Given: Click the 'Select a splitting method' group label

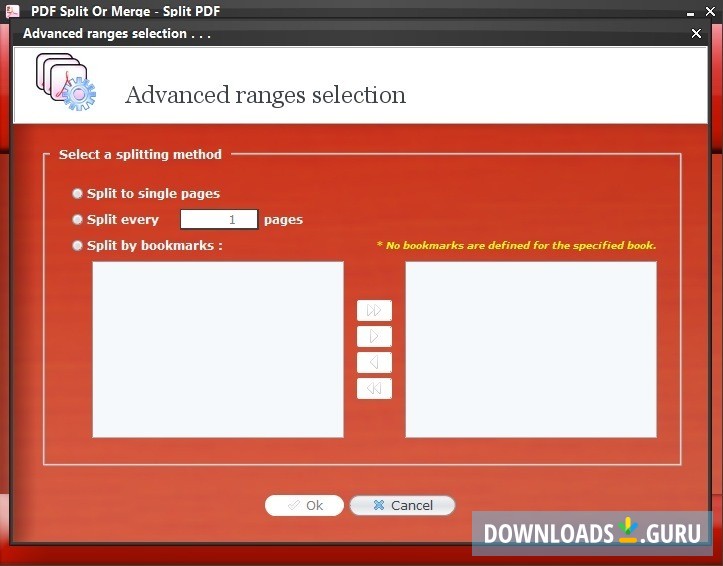Looking at the screenshot, I should (140, 154).
